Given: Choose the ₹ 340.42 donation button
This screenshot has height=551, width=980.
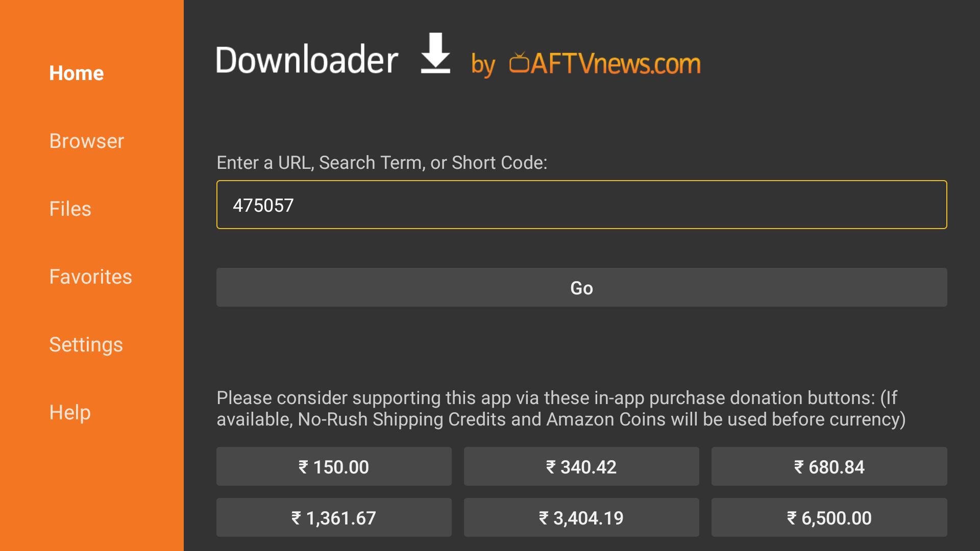Looking at the screenshot, I should tap(581, 467).
